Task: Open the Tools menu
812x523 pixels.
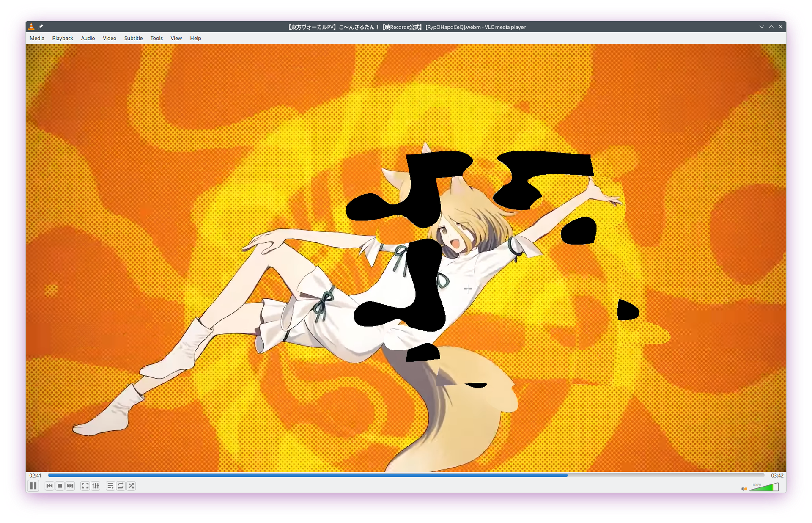Action: click(156, 38)
